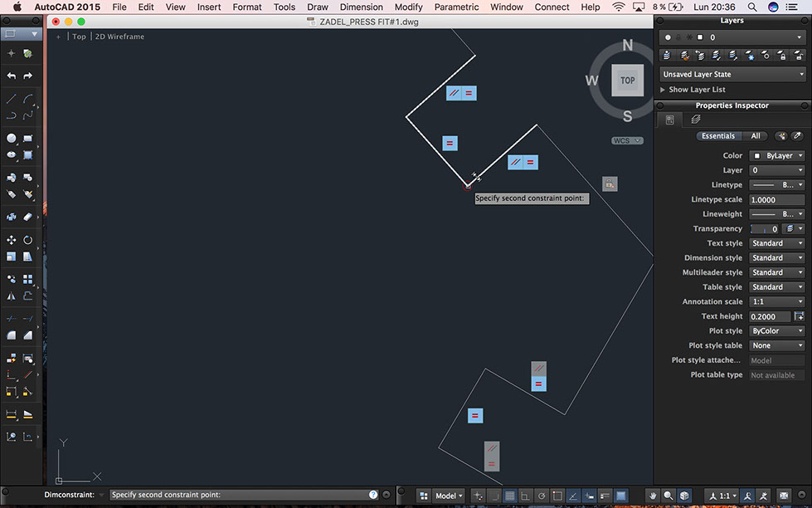Toggle Dynamic Input in status bar

point(589,496)
